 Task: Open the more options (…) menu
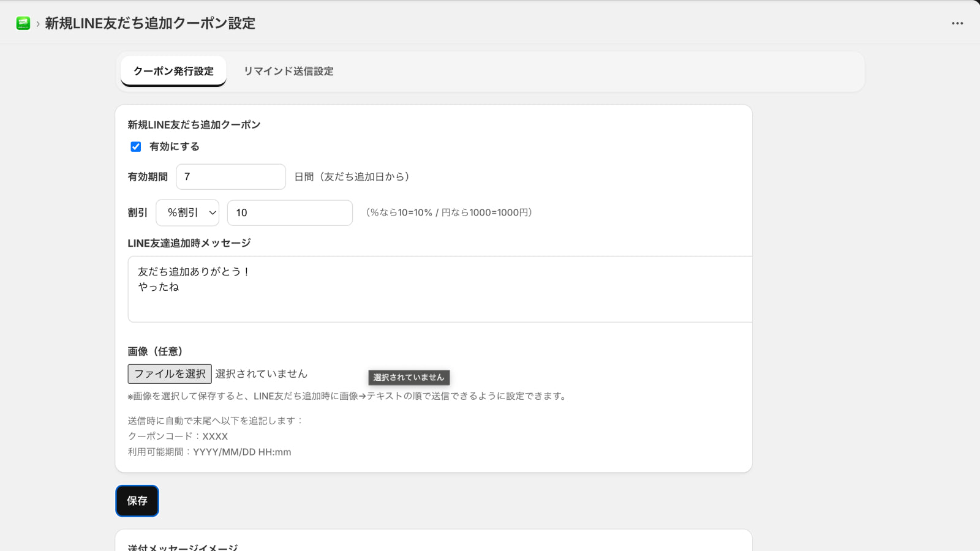pyautogui.click(x=956, y=23)
